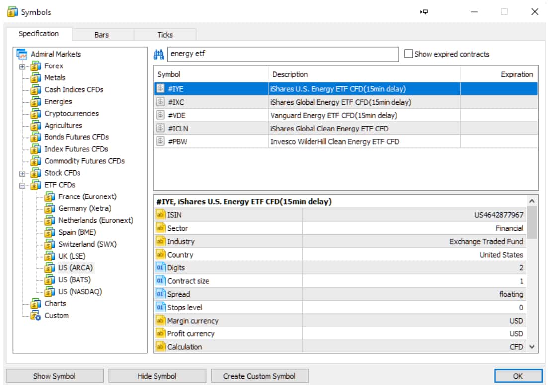This screenshot has height=392, width=548.
Task: Click the #PBW symbol dollar icon
Action: [x=160, y=141]
